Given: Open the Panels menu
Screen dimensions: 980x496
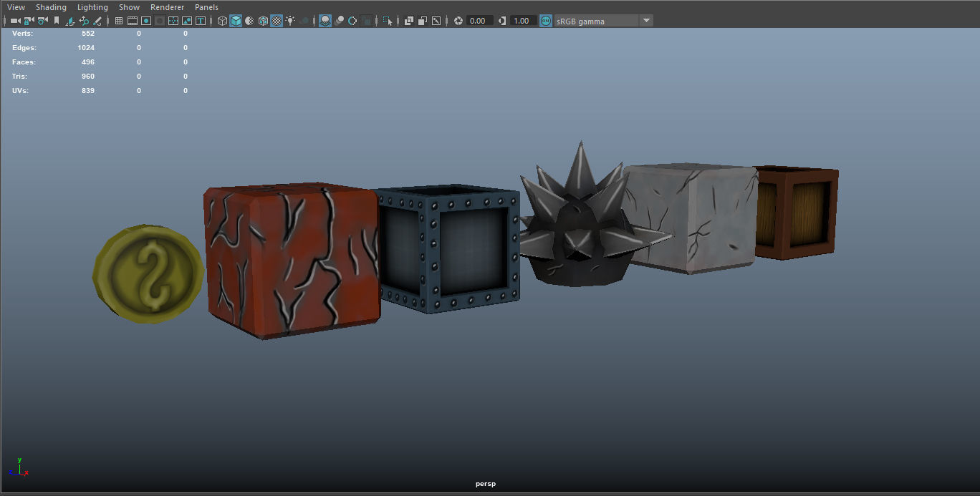Looking at the screenshot, I should click(206, 7).
